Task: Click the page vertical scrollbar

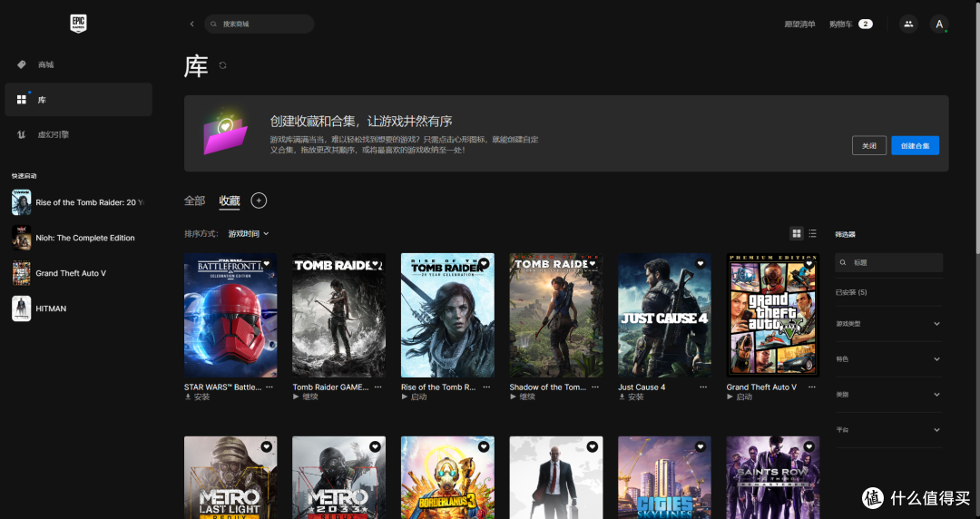Action: [977, 126]
